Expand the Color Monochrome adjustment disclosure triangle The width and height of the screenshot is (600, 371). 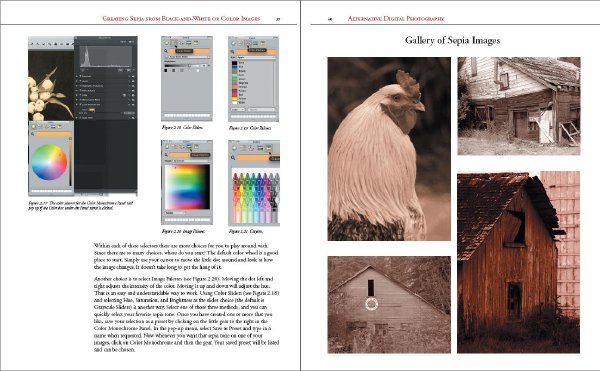(x=77, y=104)
